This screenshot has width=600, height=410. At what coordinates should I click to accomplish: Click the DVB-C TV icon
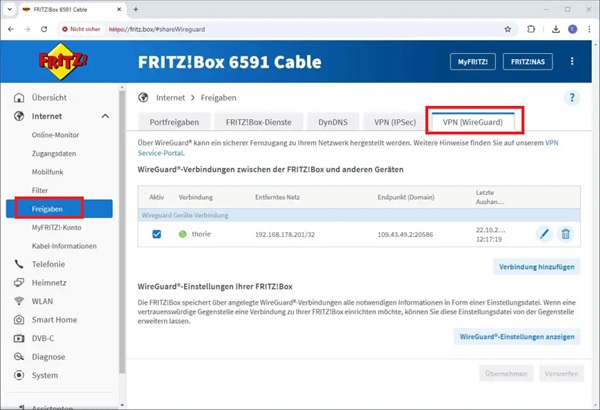(19, 338)
